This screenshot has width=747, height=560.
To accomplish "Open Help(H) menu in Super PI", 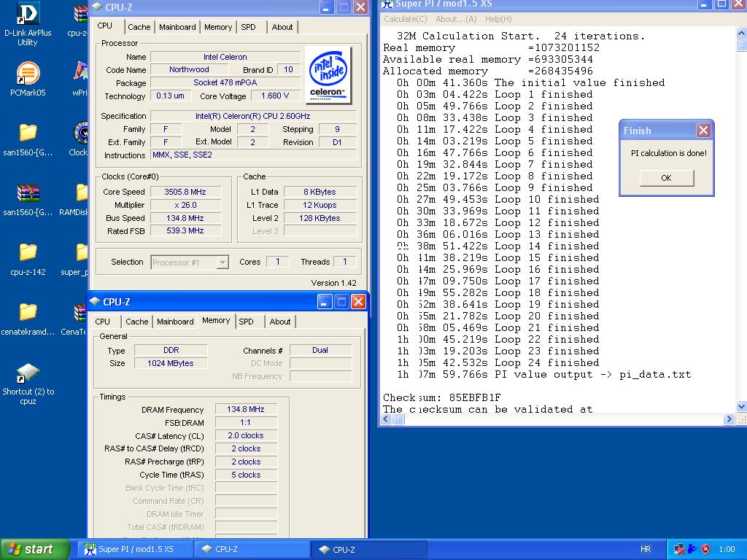I will 498,19.
